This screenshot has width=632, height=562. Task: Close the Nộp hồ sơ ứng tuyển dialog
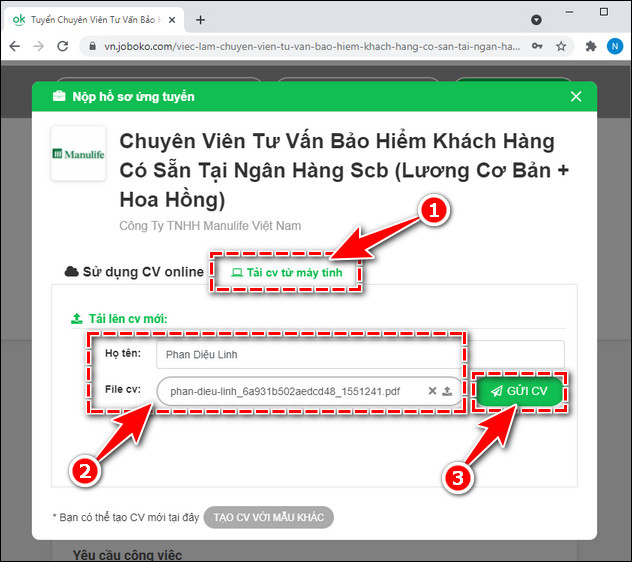(576, 96)
